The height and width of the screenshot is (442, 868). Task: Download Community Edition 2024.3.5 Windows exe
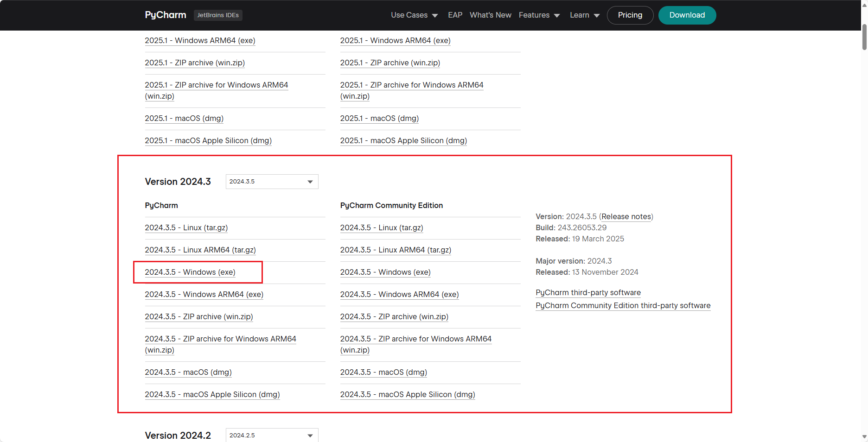point(385,272)
